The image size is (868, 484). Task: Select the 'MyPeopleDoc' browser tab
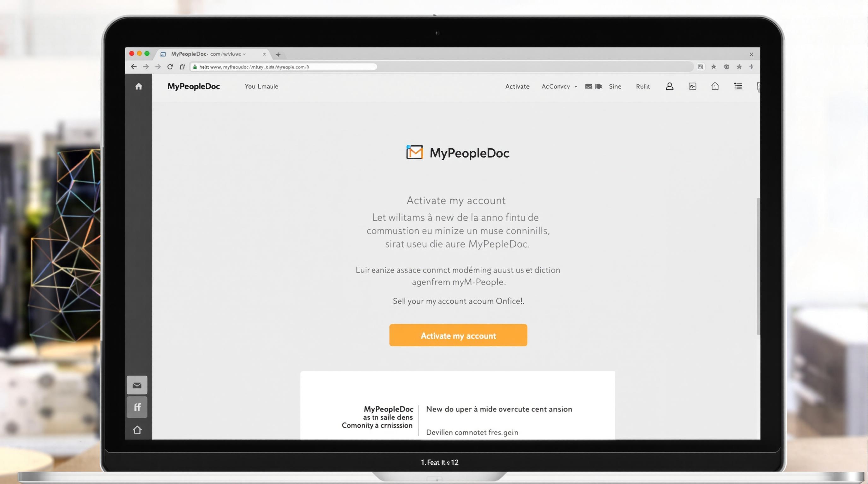pyautogui.click(x=212, y=54)
